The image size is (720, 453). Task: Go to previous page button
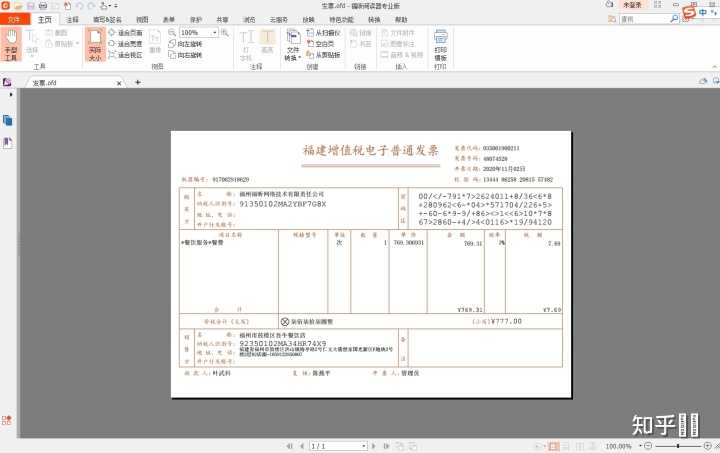(x=302, y=446)
